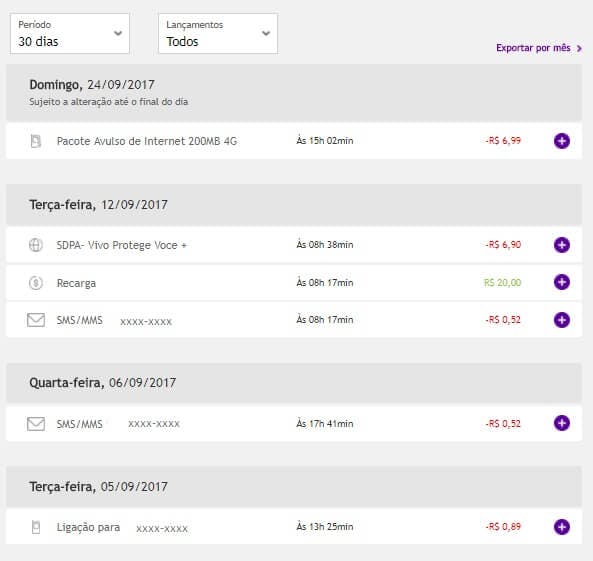Viewport: 593px width, 561px height.
Task: Click the coin icon beside Recarga
Action: tap(36, 283)
